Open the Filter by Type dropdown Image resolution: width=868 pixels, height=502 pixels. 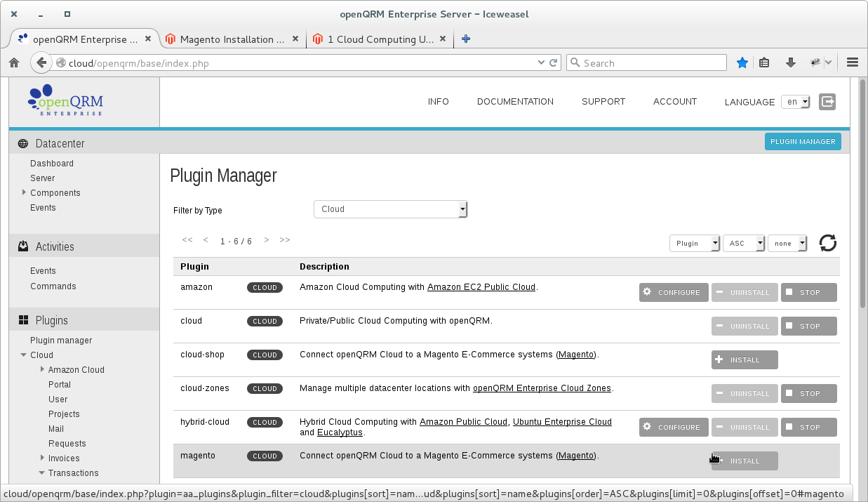(390, 209)
